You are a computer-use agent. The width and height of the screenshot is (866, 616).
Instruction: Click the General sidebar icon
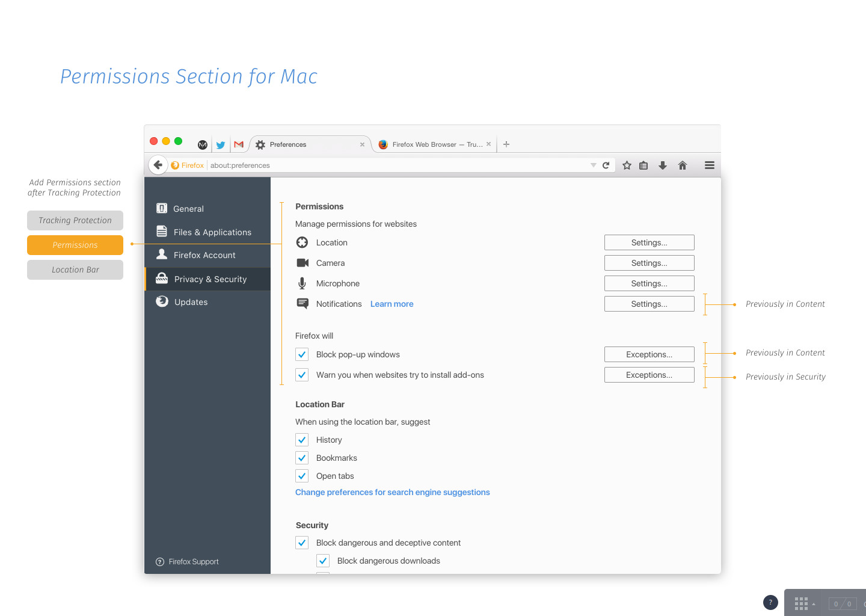[162, 208]
